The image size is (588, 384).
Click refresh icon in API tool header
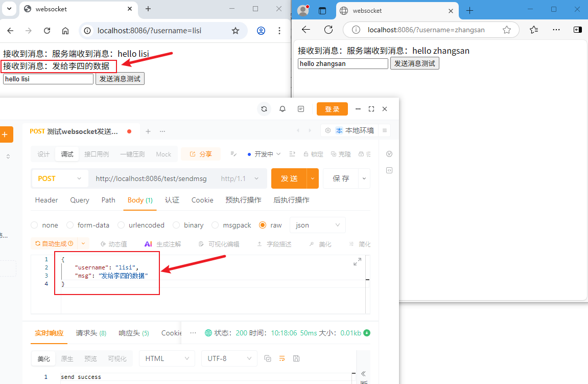tap(264, 109)
